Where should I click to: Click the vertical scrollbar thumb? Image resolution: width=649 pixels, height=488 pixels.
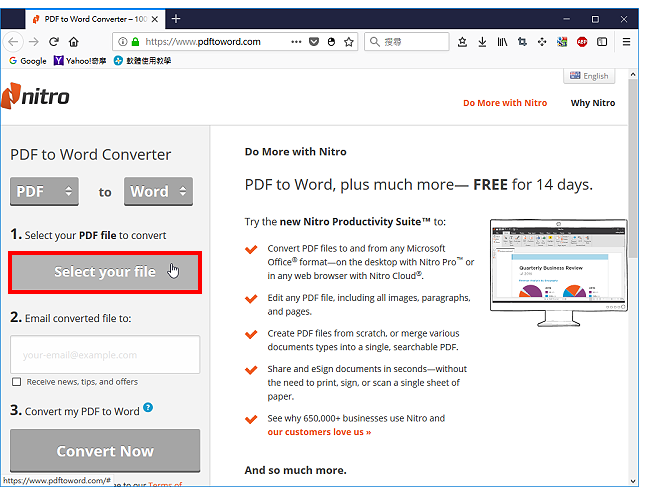click(x=632, y=169)
